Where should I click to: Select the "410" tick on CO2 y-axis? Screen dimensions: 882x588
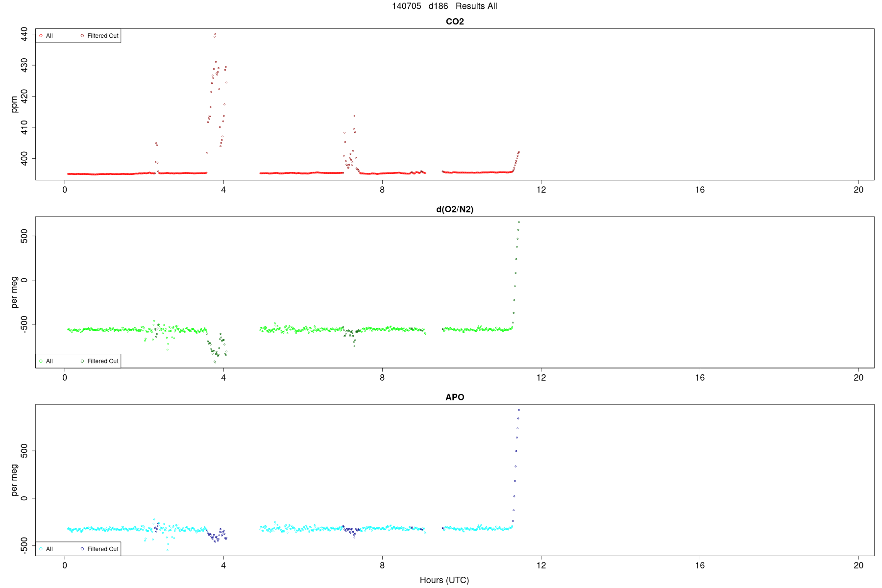[24, 127]
